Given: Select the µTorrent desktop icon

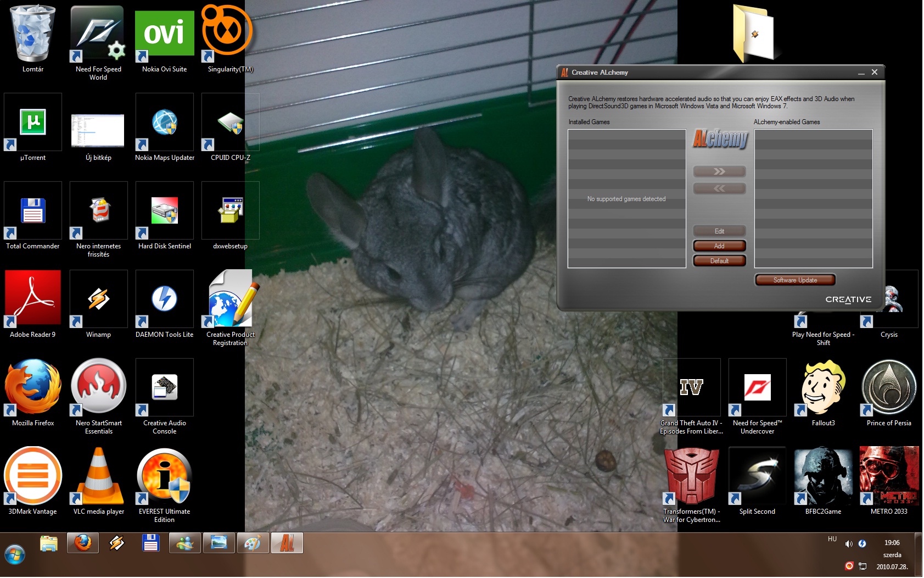Looking at the screenshot, I should tap(33, 127).
